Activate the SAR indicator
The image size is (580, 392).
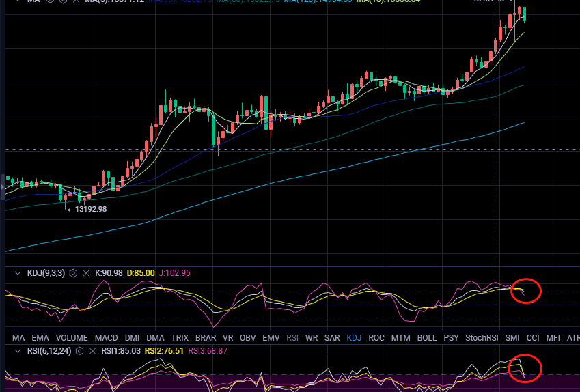(332, 337)
